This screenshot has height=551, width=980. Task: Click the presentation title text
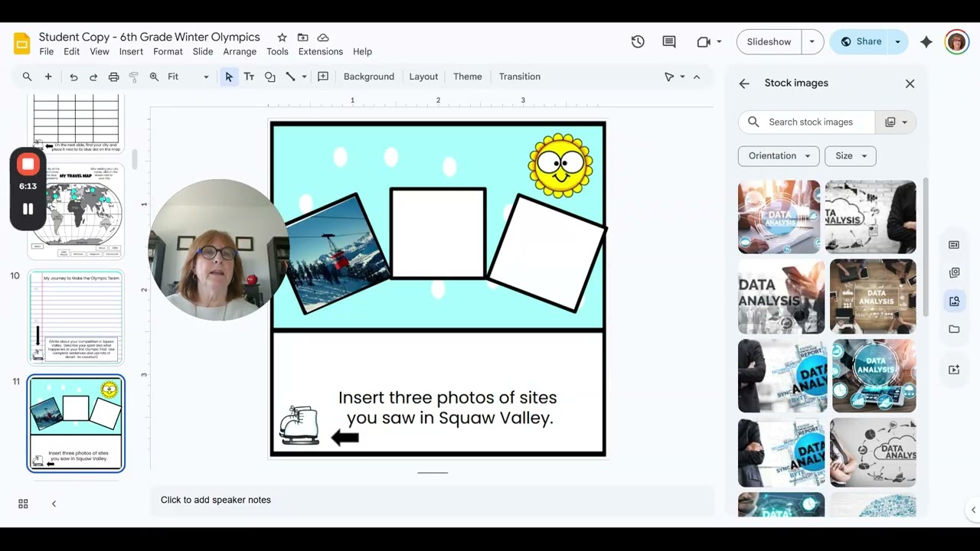point(149,37)
